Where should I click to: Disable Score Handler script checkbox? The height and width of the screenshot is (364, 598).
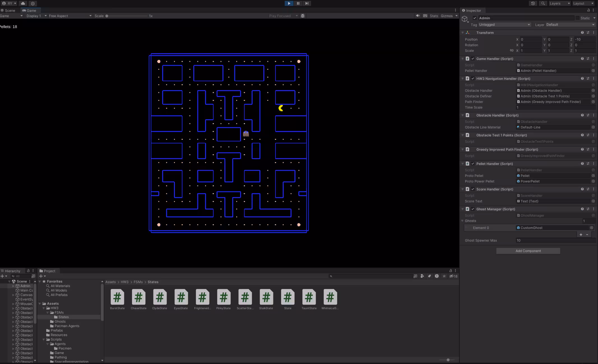(473, 189)
